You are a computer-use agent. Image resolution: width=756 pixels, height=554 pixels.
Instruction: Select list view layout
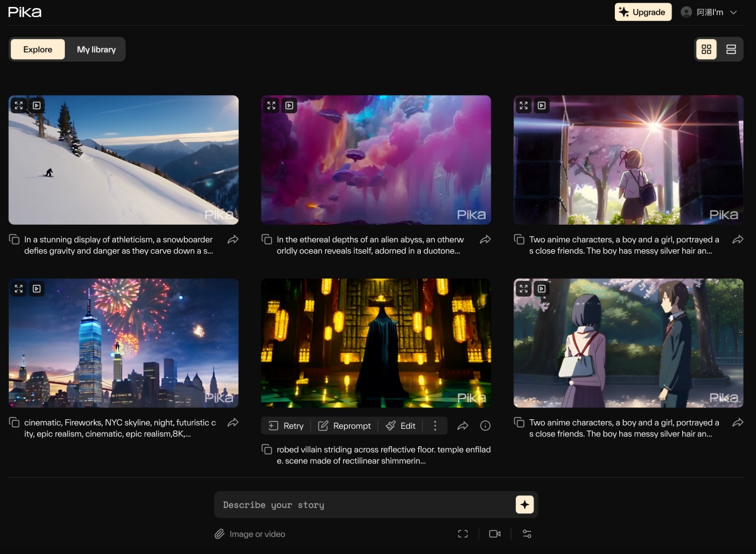pos(731,49)
